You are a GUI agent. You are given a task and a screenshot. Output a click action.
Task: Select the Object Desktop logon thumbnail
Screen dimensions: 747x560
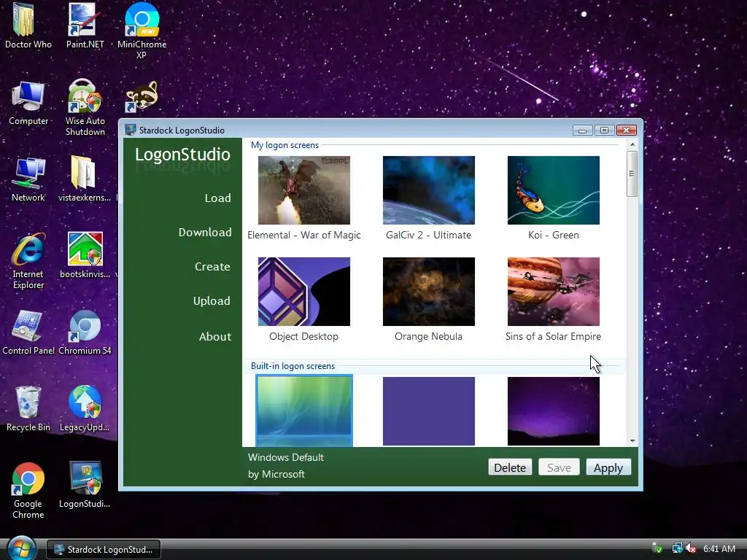[x=304, y=292]
